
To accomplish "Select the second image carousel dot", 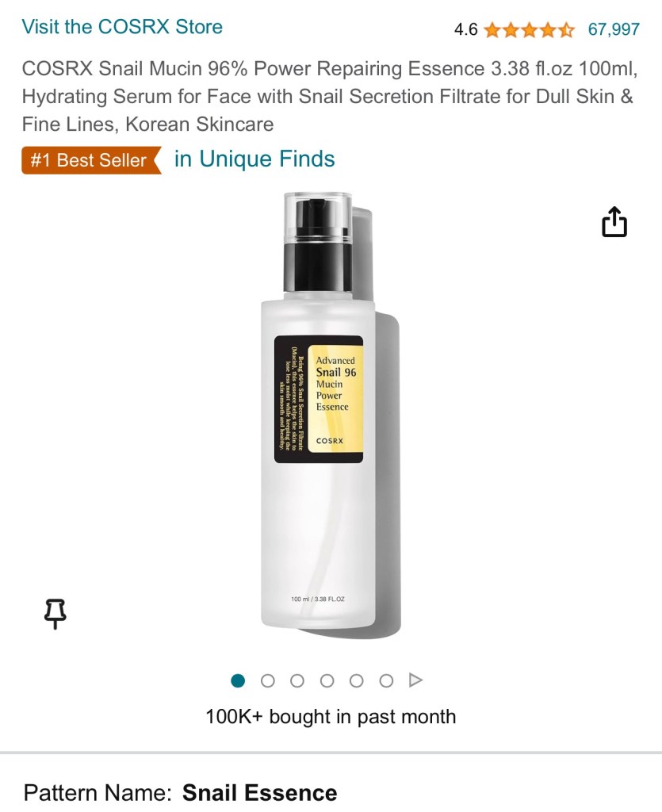I will [x=268, y=680].
